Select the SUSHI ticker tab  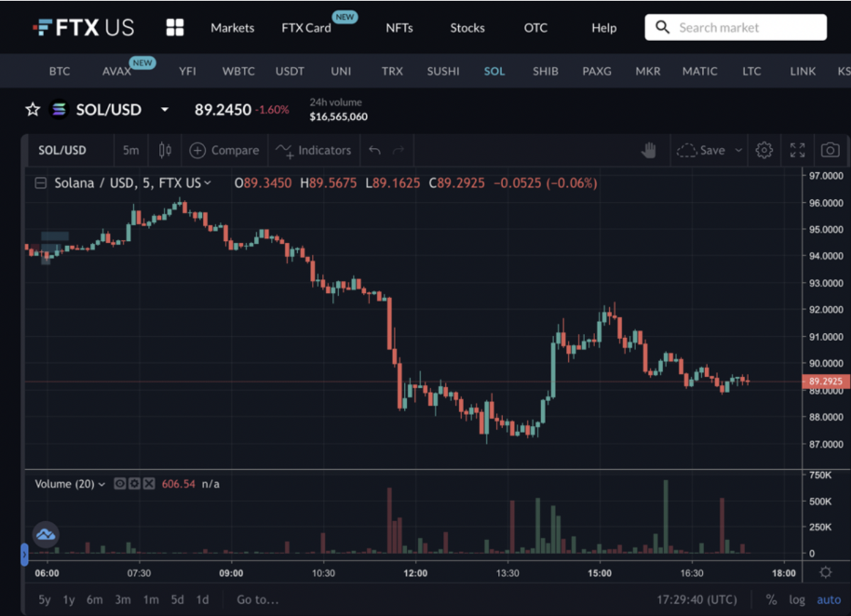[x=443, y=72]
